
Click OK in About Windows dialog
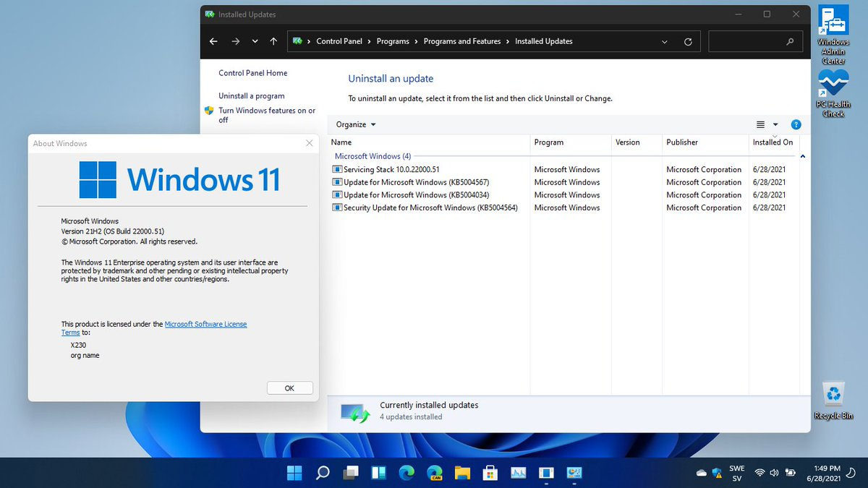[289, 388]
